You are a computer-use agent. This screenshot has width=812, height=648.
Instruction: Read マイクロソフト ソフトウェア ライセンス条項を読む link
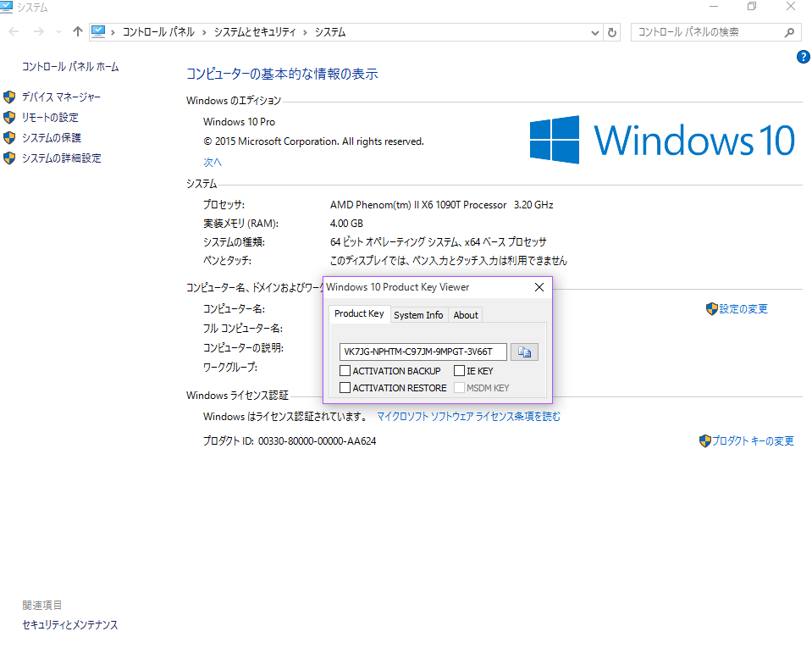coord(469,417)
